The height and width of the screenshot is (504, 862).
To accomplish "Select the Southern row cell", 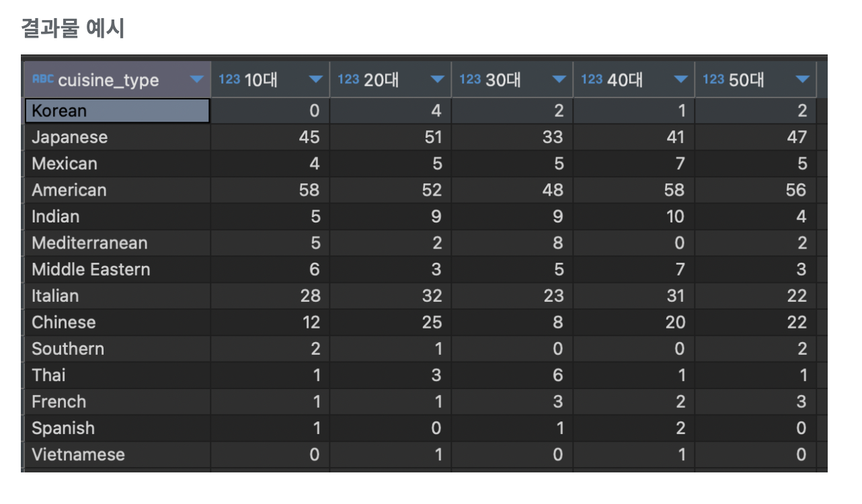I will (x=117, y=349).
